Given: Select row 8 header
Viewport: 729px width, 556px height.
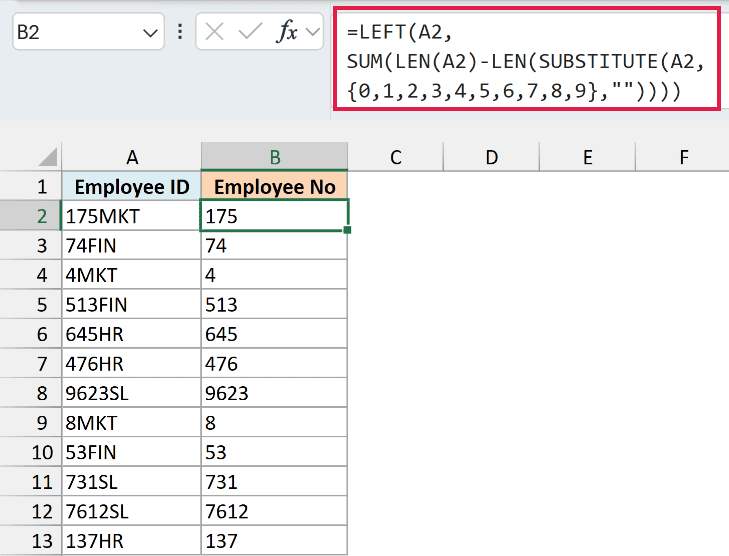Looking at the screenshot, I should (31, 393).
